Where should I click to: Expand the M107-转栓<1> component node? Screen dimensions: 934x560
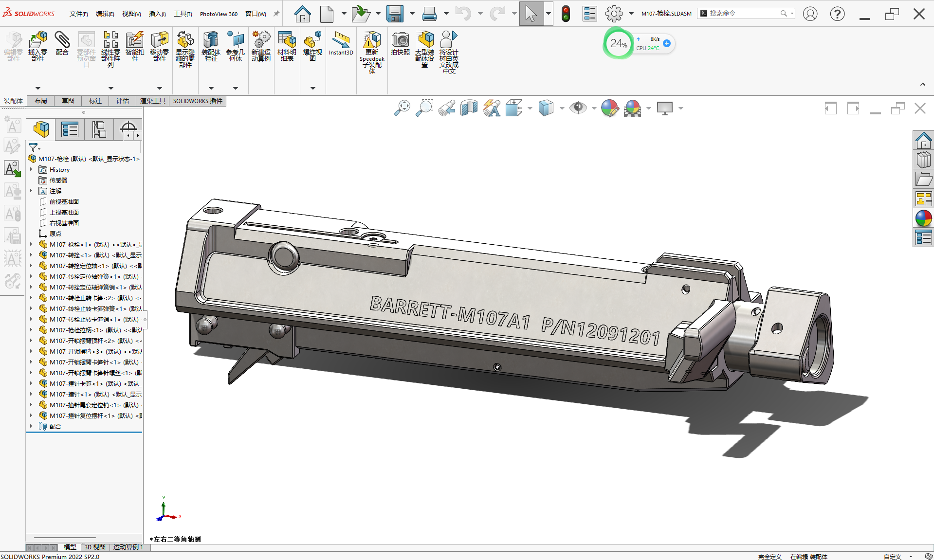point(32,255)
